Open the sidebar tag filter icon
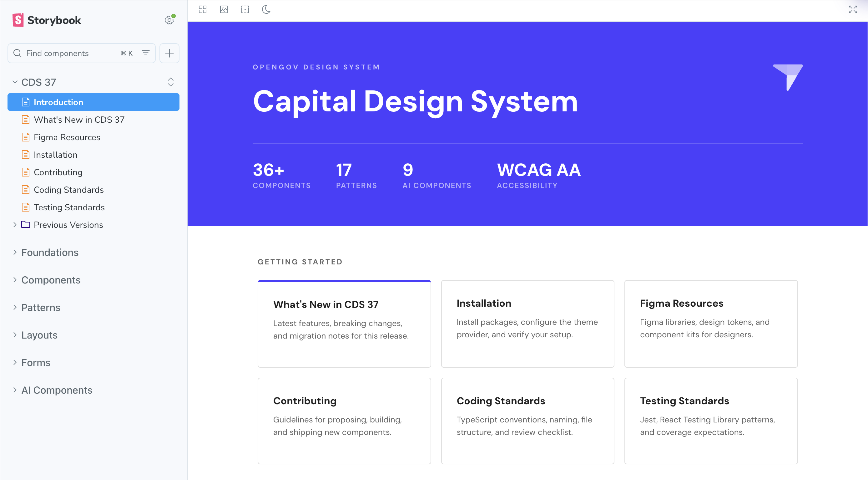 click(146, 53)
